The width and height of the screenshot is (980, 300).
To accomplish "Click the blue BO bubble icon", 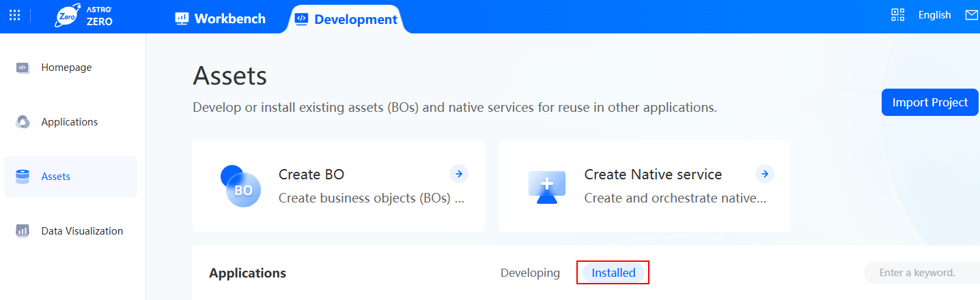I will click(x=240, y=186).
